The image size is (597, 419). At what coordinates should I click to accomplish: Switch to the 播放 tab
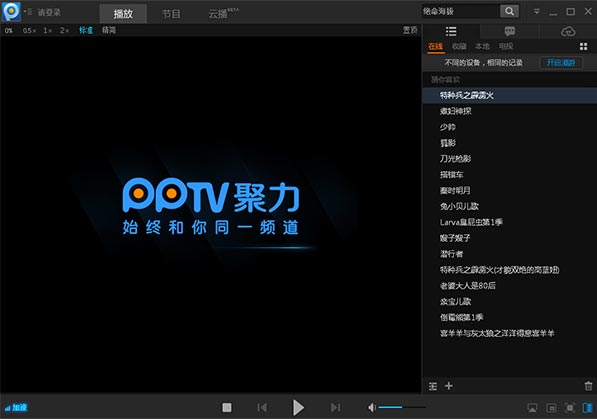pos(123,14)
